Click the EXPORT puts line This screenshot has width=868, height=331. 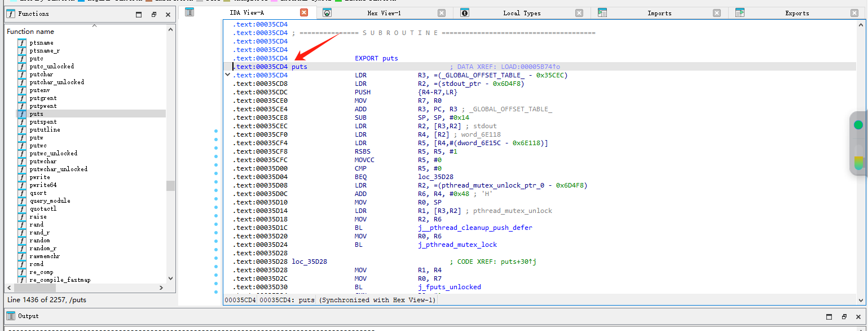[x=376, y=58]
